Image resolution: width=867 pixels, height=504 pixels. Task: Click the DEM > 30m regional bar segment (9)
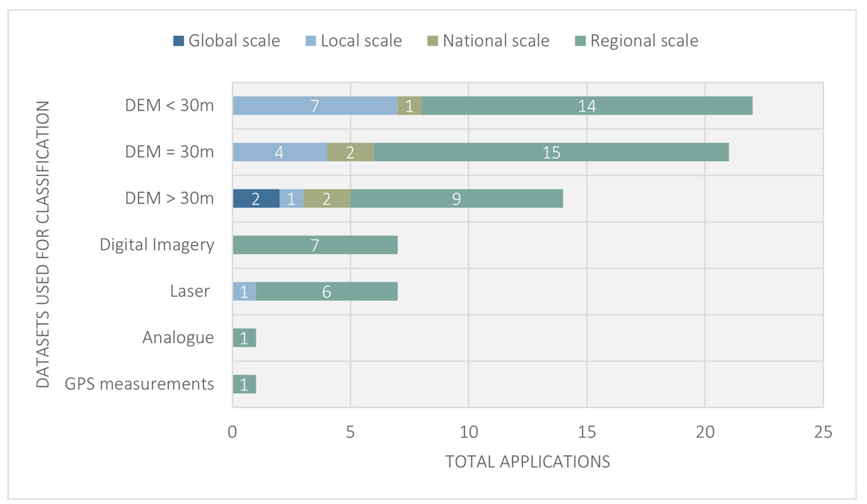tap(456, 198)
